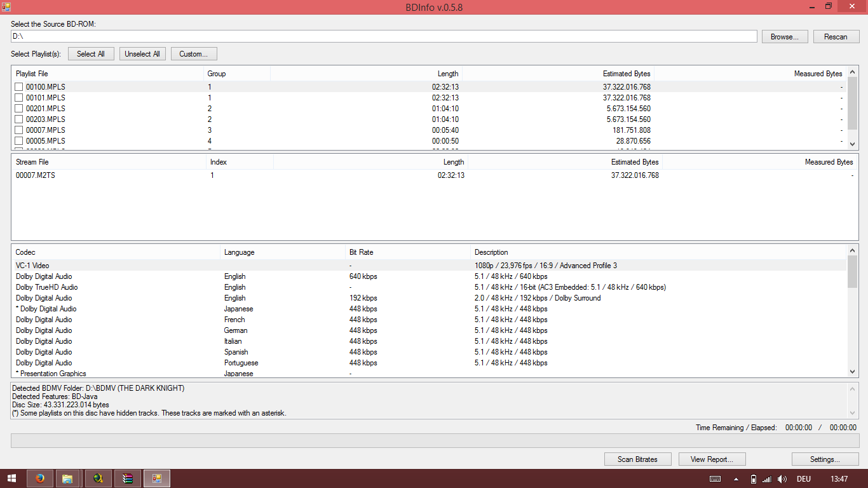Viewport: 868px width, 488px height.
Task: Check the battery status icon
Action: 754,478
